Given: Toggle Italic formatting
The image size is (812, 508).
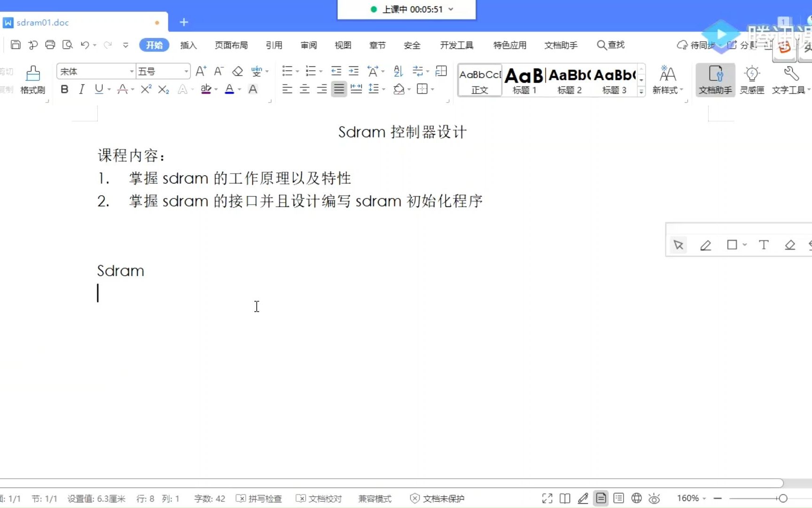Looking at the screenshot, I should (82, 89).
